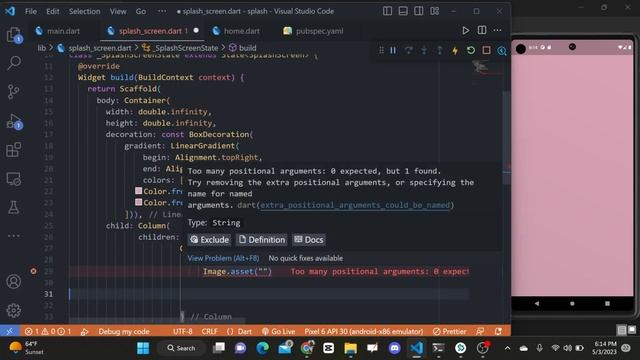
Task: Switch to main.dart tab
Action: pos(63,31)
